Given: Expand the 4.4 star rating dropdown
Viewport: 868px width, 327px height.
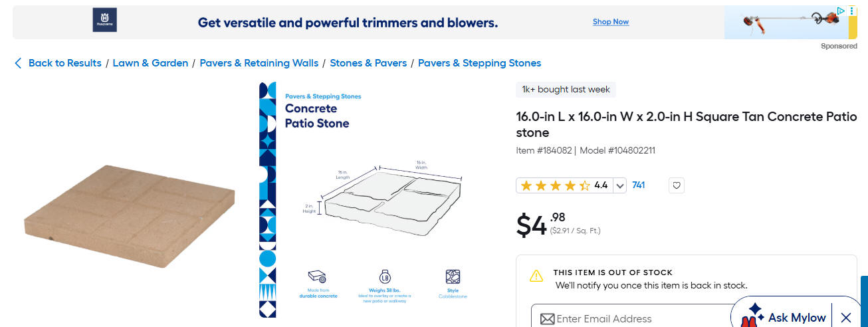Looking at the screenshot, I should click(620, 185).
